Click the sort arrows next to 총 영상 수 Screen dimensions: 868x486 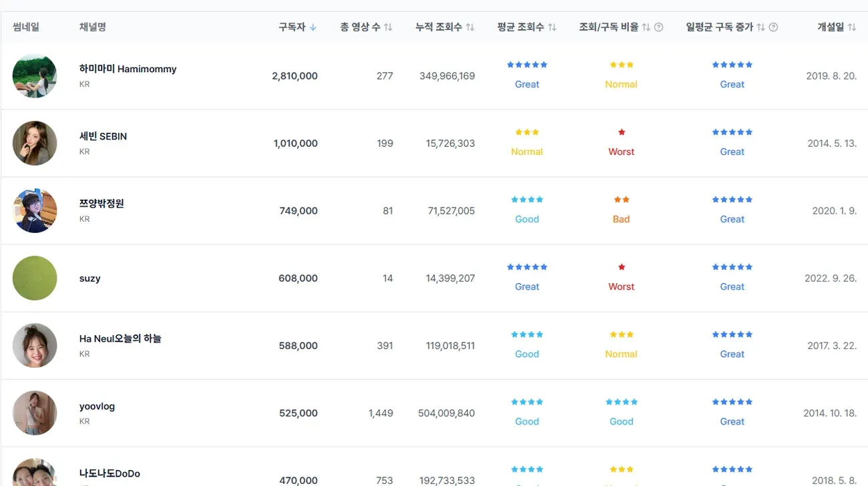[x=388, y=27]
